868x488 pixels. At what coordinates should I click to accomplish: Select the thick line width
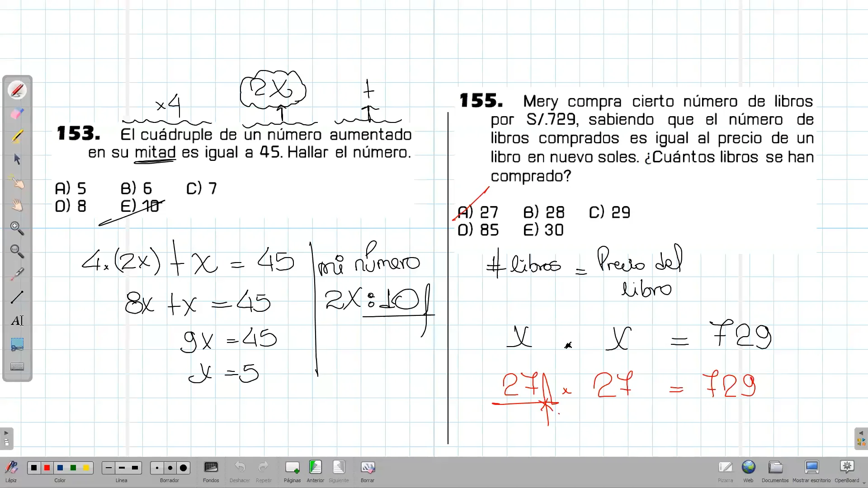point(135,468)
